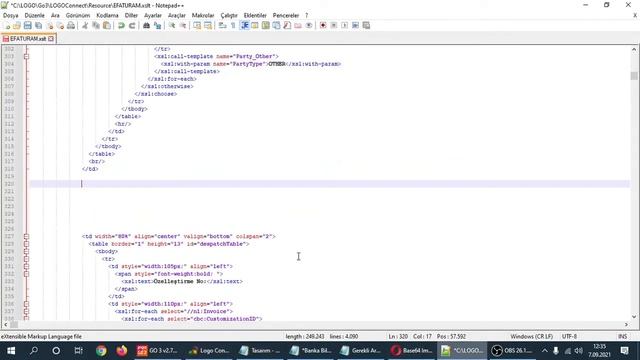Create a new file with the New icon
Viewport: 640px width, 360px height.
pyautogui.click(x=7, y=26)
